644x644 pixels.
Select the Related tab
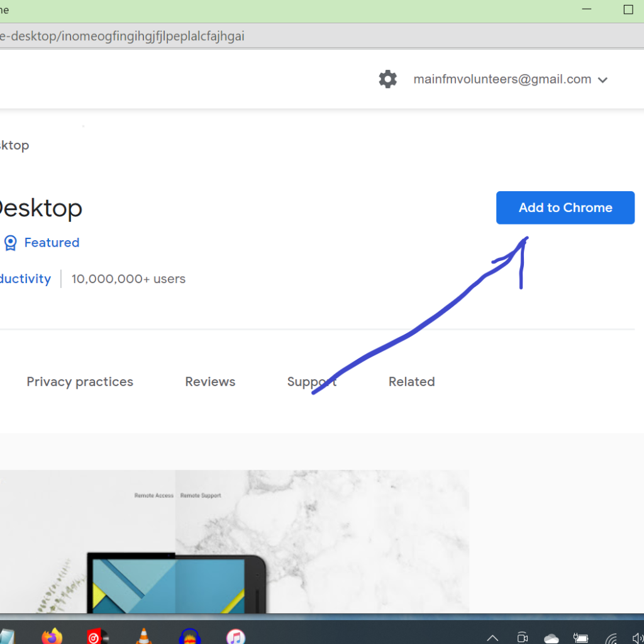point(411,382)
